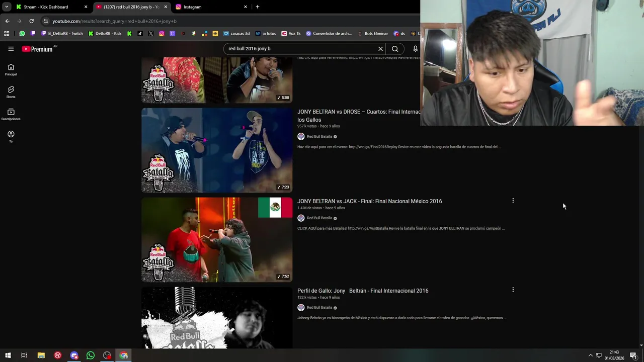Viewport: 644px width, 362px height.
Task: Open Task View on taskbar
Action: click(24, 355)
